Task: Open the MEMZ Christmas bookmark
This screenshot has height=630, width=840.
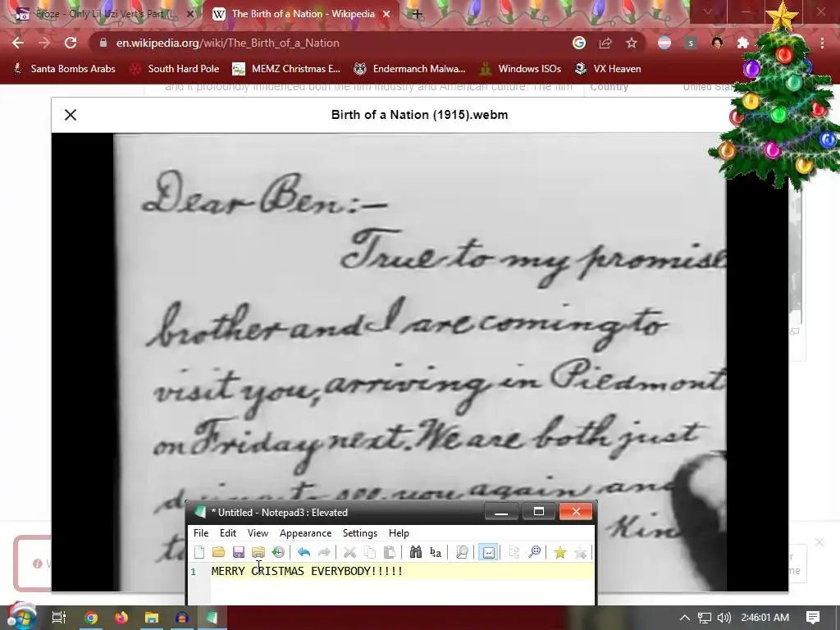Action: point(286,69)
